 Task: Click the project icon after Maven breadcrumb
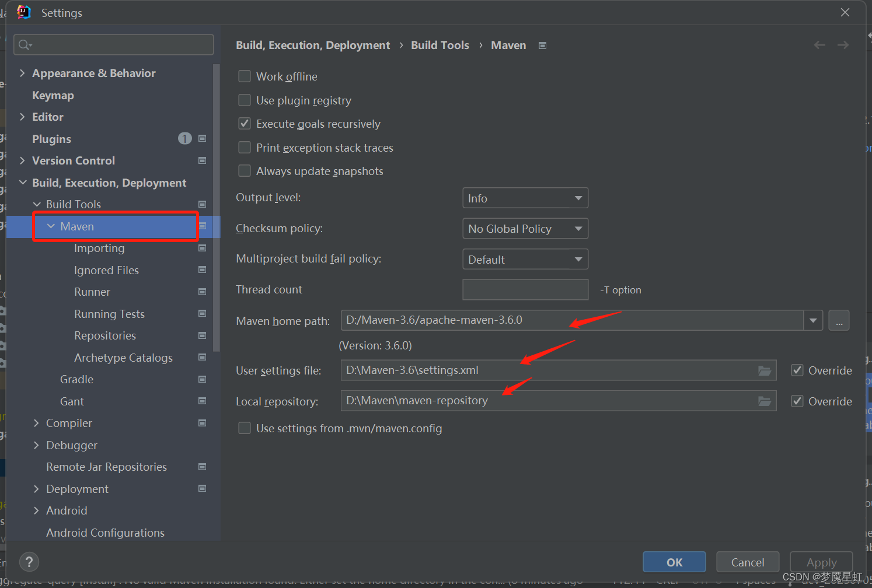click(543, 45)
